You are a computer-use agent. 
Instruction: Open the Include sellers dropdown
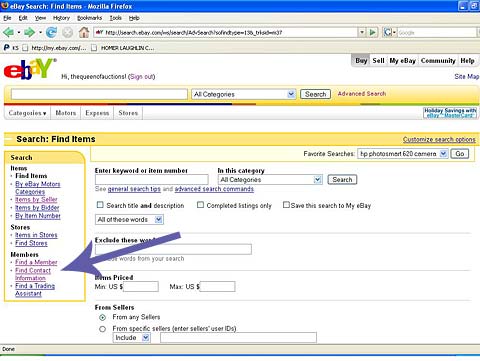click(146, 338)
